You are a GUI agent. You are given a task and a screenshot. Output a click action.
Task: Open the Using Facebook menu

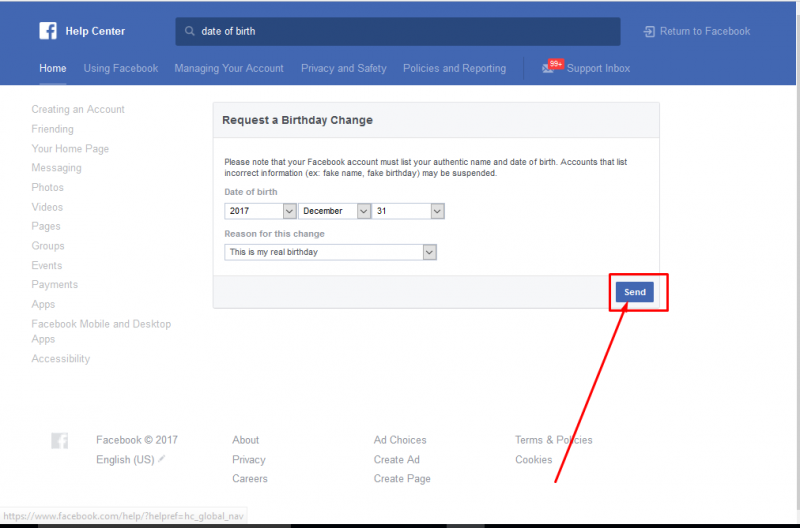(x=121, y=68)
